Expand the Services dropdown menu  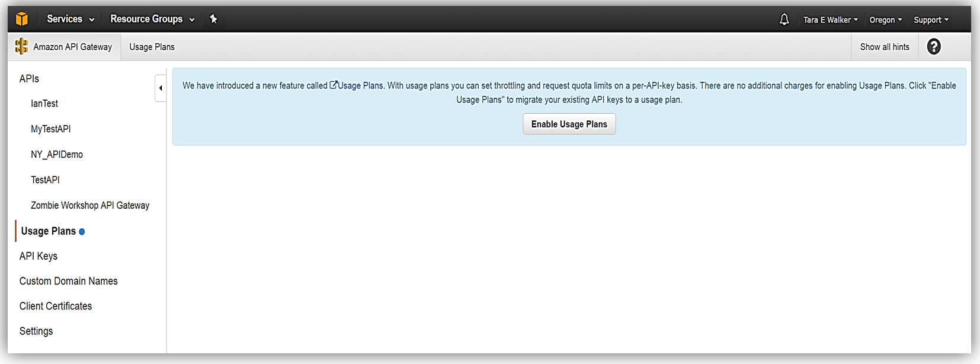(71, 19)
